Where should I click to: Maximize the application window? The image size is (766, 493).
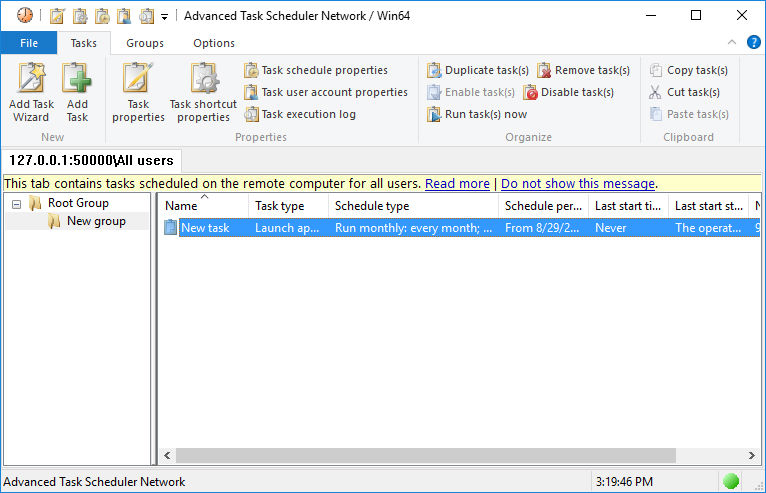(x=696, y=16)
